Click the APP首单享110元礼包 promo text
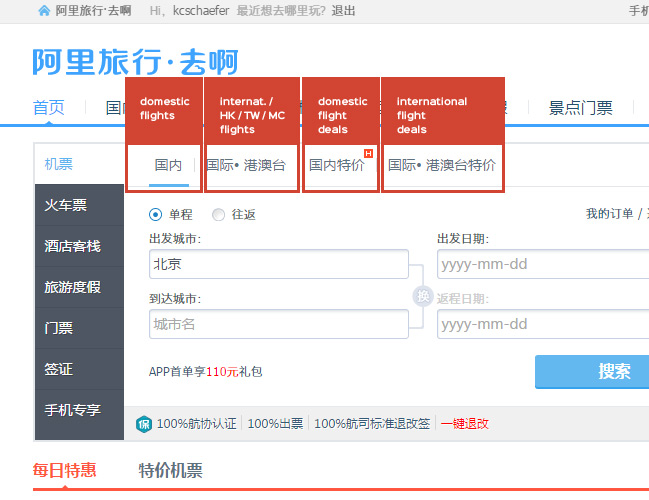Image resolution: width=649 pixels, height=500 pixels. [x=206, y=372]
